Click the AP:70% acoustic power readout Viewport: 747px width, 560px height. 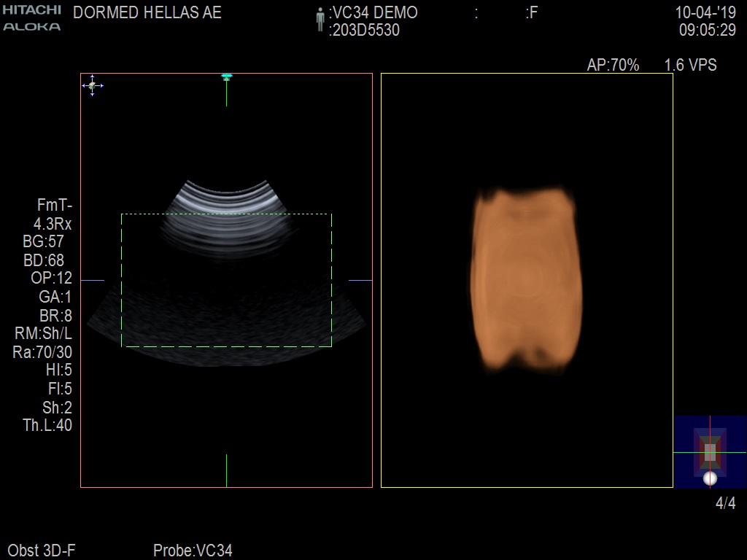click(613, 66)
